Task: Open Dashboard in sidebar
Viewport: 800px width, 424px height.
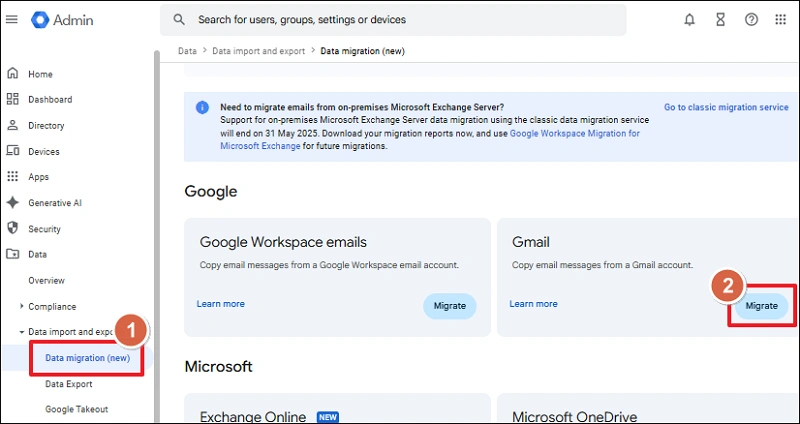Action: [50, 99]
